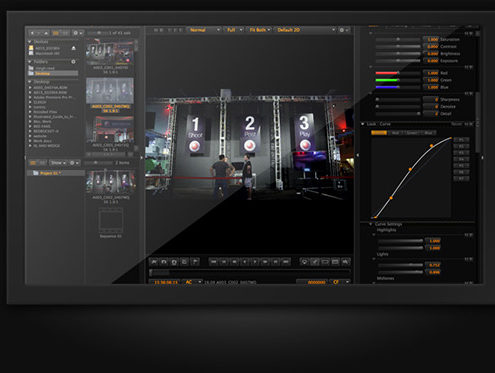Click the Reset button in Curve header
The height and width of the screenshot is (373, 495).
(x=456, y=124)
